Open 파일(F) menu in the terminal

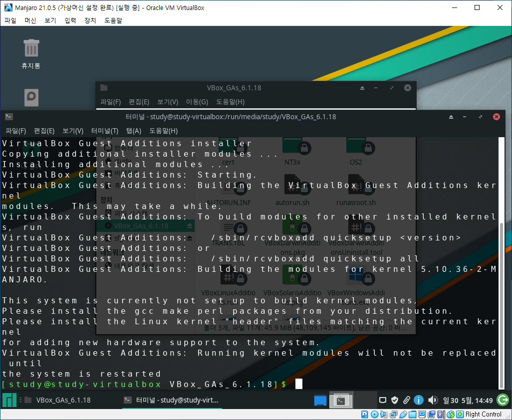click(15, 131)
